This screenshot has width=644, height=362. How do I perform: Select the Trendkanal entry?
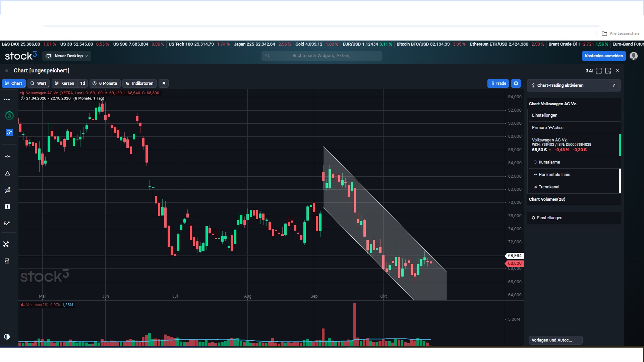coord(574,187)
